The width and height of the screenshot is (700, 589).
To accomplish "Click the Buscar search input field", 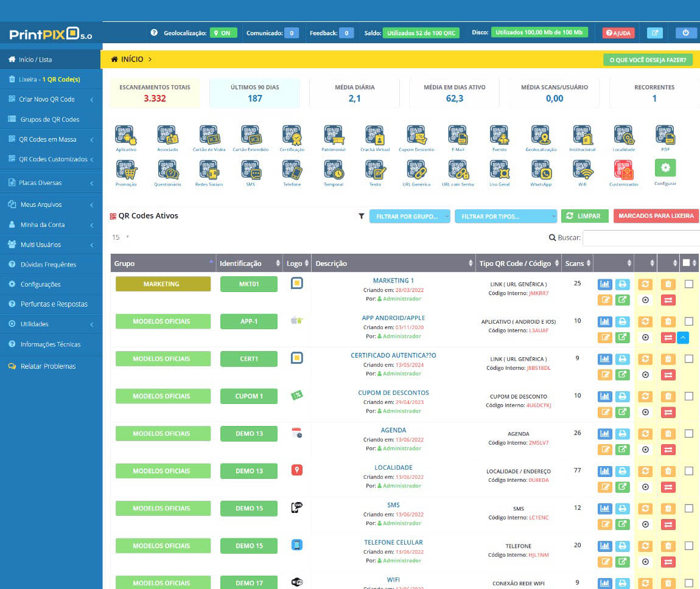I will [641, 238].
